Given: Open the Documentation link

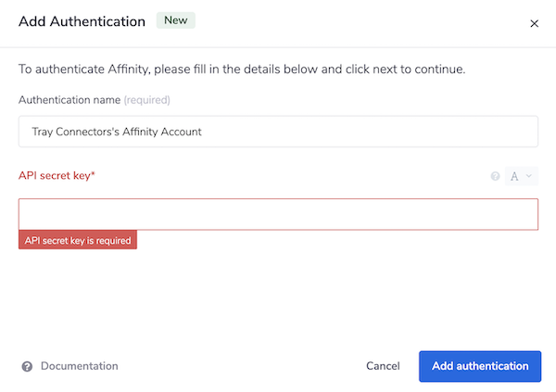Looking at the screenshot, I should coord(79,366).
